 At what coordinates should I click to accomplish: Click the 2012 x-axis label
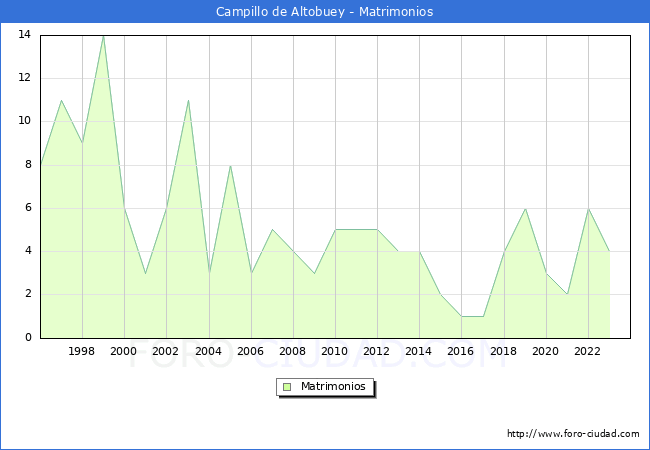coord(376,351)
